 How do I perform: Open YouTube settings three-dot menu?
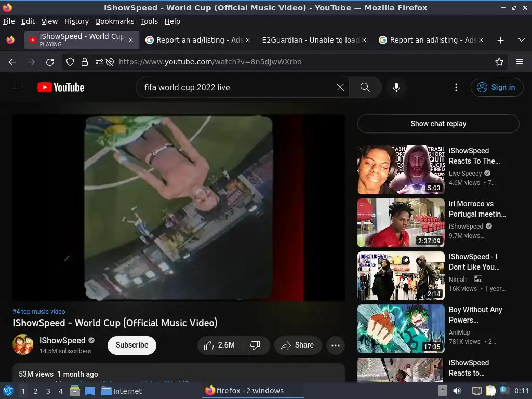point(456,87)
